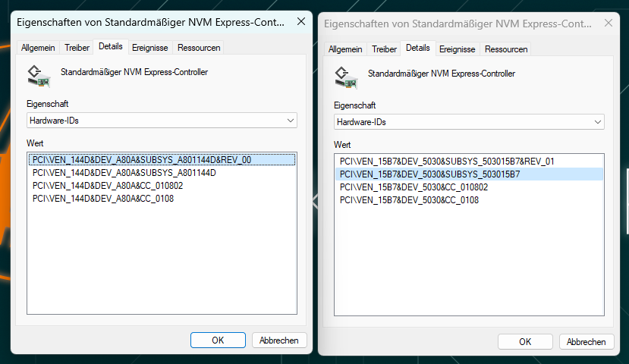Click Abbrechen in the left dialog
The width and height of the screenshot is (629, 364).
pyautogui.click(x=279, y=340)
